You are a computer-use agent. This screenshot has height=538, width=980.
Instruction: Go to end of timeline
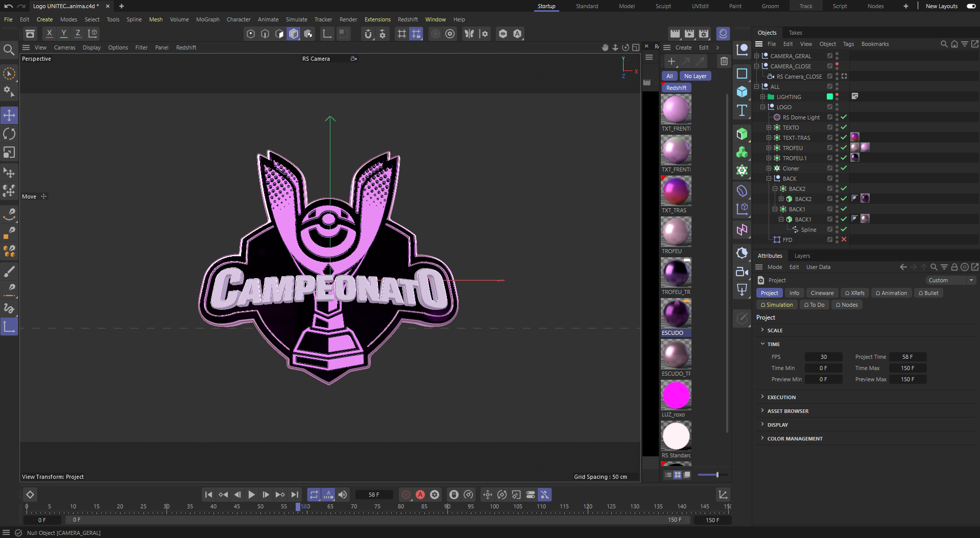(x=295, y=495)
